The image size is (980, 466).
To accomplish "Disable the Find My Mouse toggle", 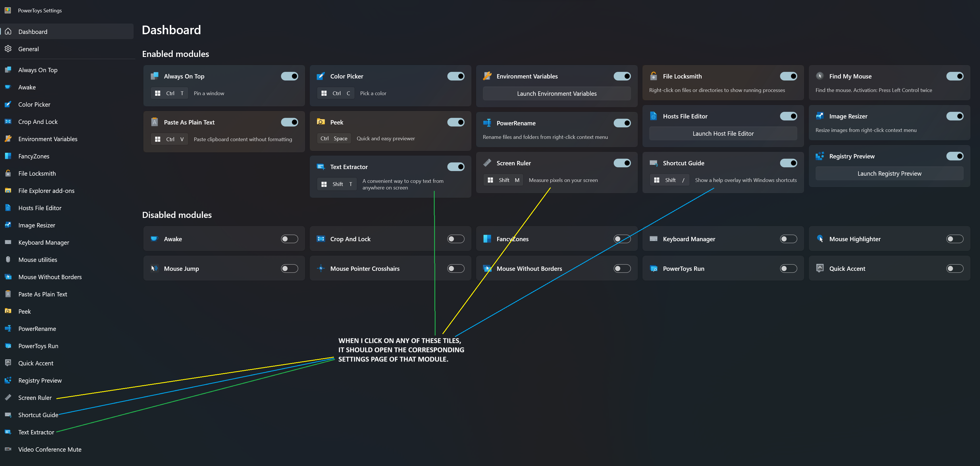I will click(x=955, y=76).
